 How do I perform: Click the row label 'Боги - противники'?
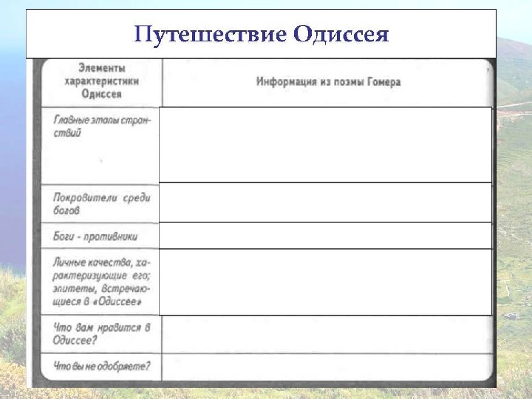95,236
